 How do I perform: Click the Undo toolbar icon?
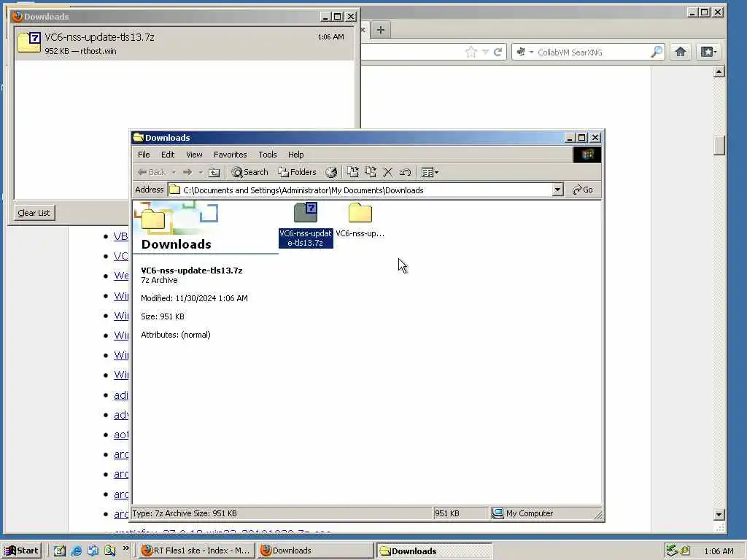click(x=405, y=172)
